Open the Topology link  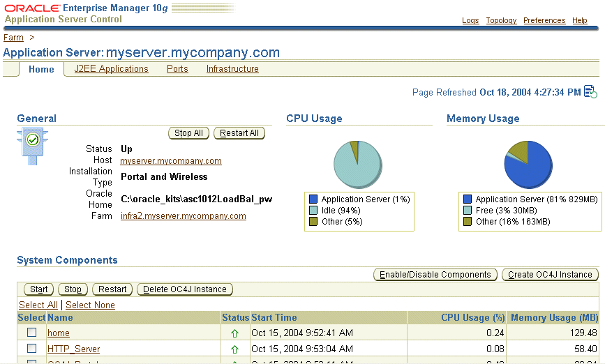coord(501,20)
